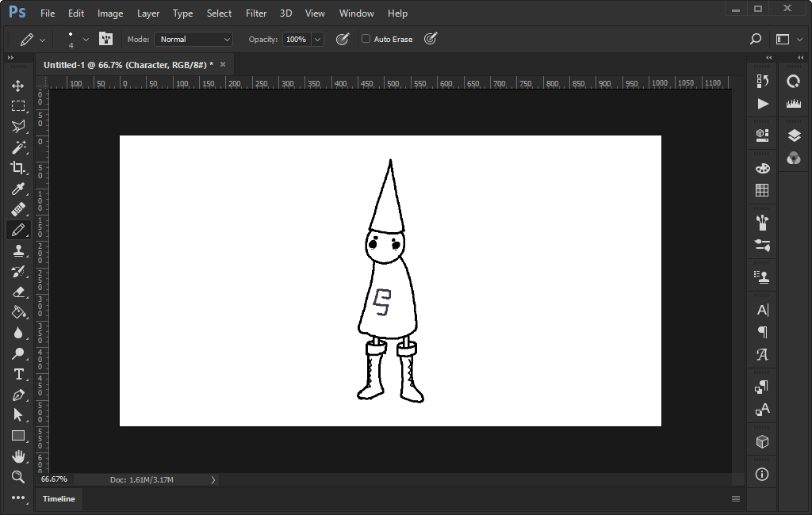Image resolution: width=812 pixels, height=515 pixels.
Task: Open the Layers panel icon
Action: [x=794, y=136]
